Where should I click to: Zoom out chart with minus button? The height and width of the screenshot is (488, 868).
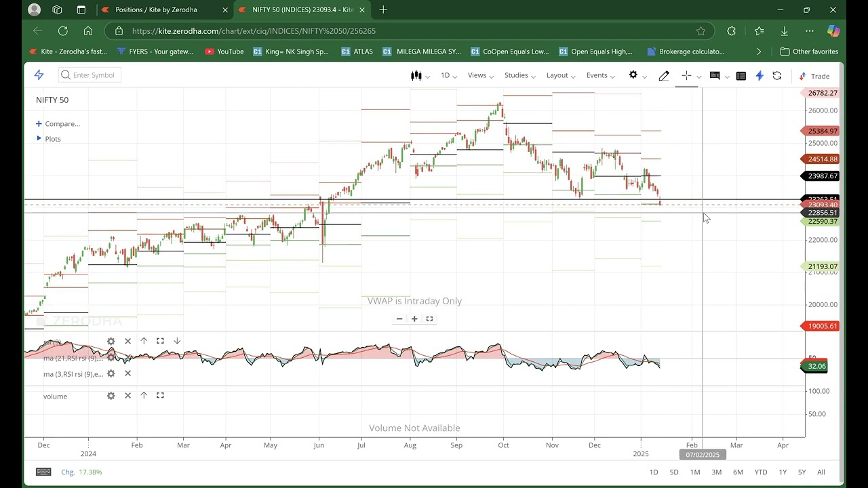coord(399,319)
